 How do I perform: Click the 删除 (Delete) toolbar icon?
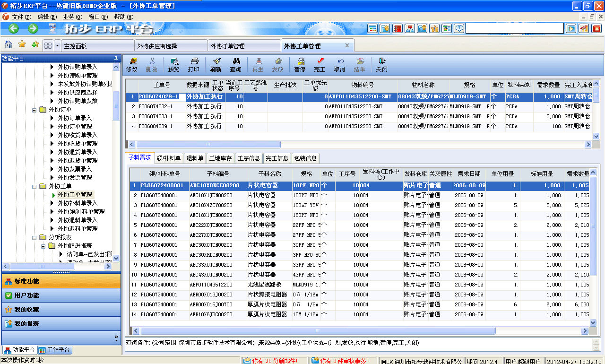(154, 64)
